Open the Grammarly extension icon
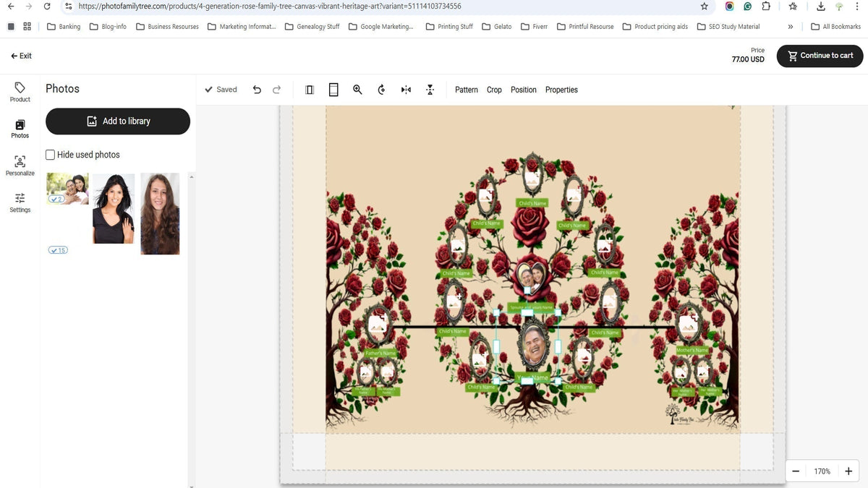This screenshot has height=488, width=868. [x=748, y=7]
